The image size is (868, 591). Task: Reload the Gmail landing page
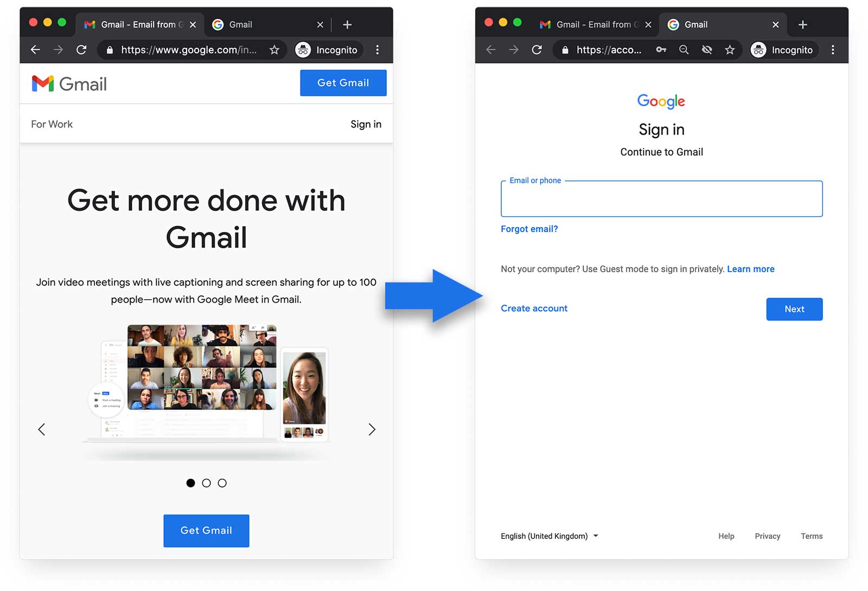coord(81,49)
